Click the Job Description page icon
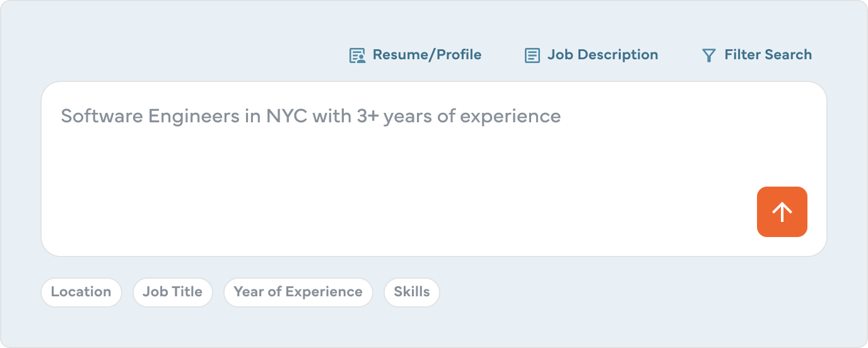 point(532,55)
